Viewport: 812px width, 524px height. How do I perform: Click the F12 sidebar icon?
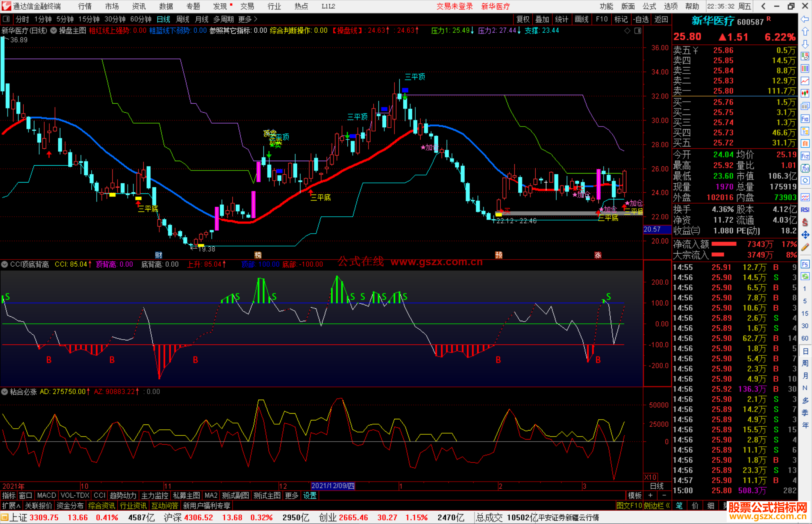click(805, 156)
